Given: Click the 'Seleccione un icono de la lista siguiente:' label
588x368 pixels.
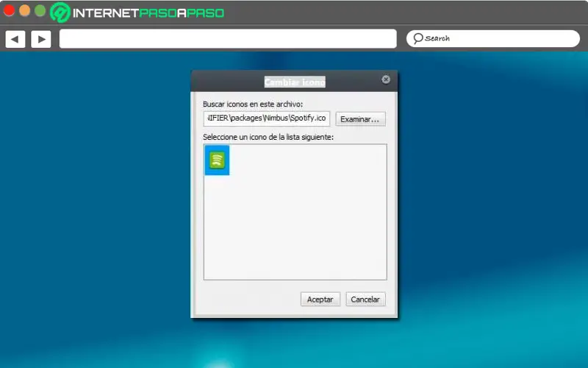Looking at the screenshot, I should click(268, 137).
